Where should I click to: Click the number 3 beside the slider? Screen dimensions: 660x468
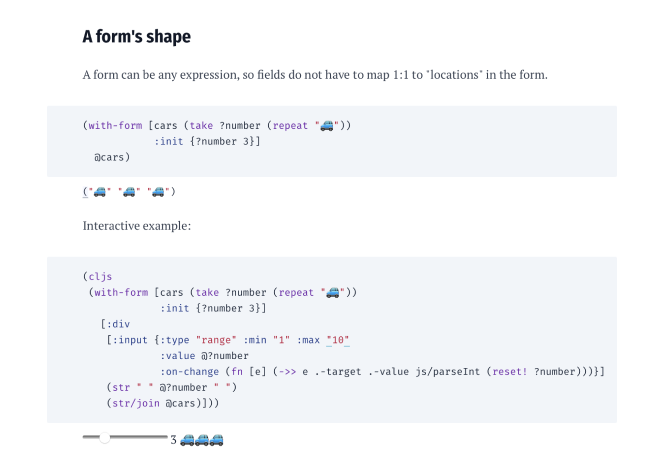point(173,439)
